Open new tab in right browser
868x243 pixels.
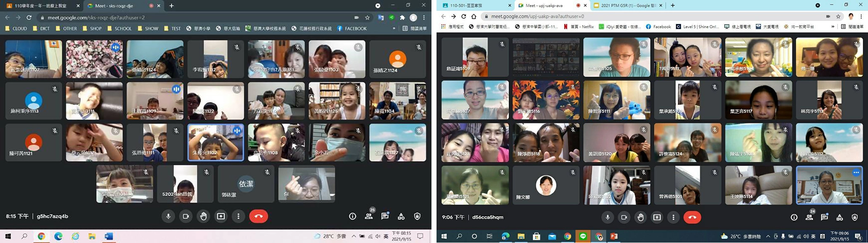coord(672,5)
